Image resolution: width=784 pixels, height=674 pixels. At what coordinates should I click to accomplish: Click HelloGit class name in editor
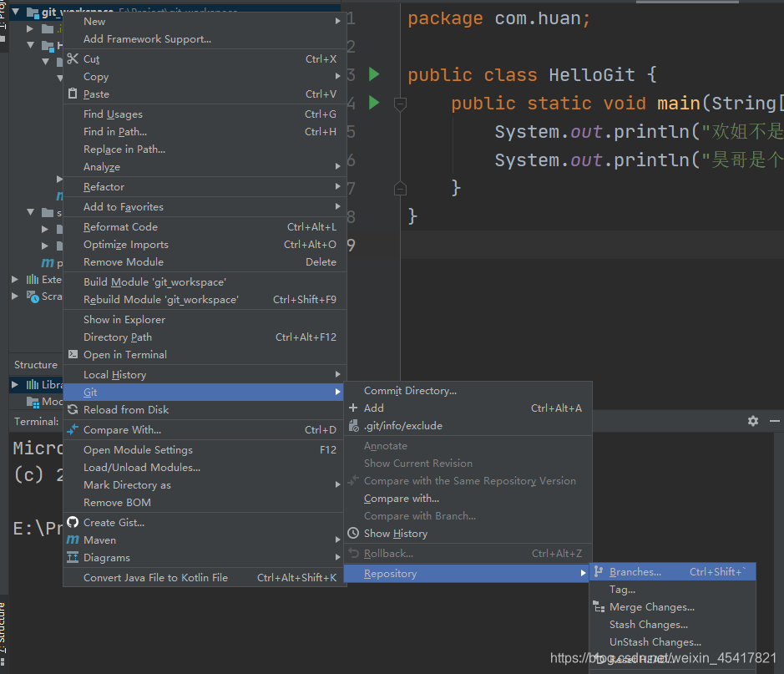591,75
